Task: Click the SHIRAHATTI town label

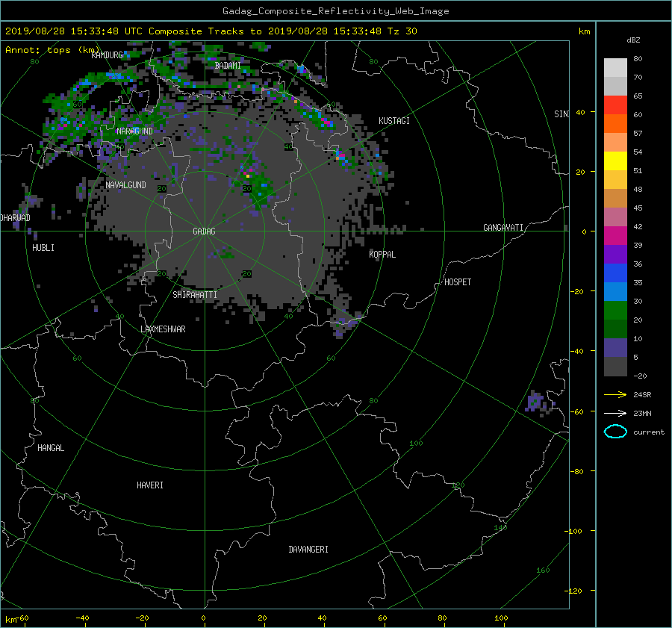Action: 195,295
